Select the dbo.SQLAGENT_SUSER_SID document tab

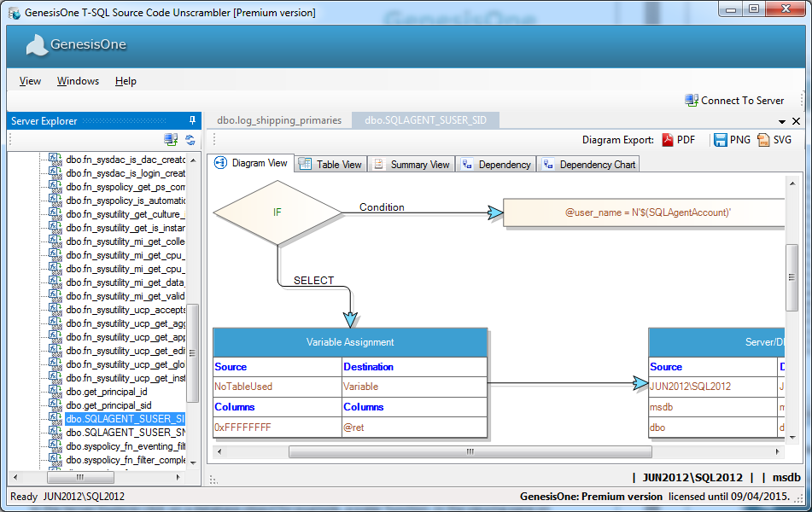[425, 120]
